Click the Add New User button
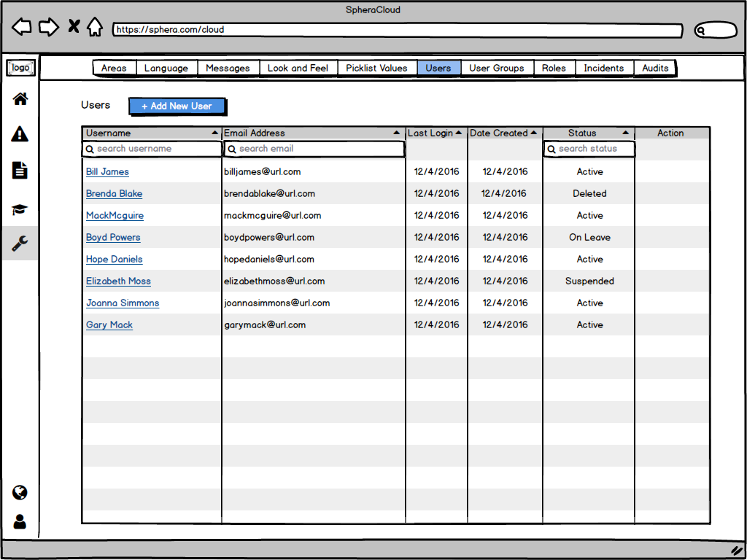The width and height of the screenshot is (747, 560). 177,106
